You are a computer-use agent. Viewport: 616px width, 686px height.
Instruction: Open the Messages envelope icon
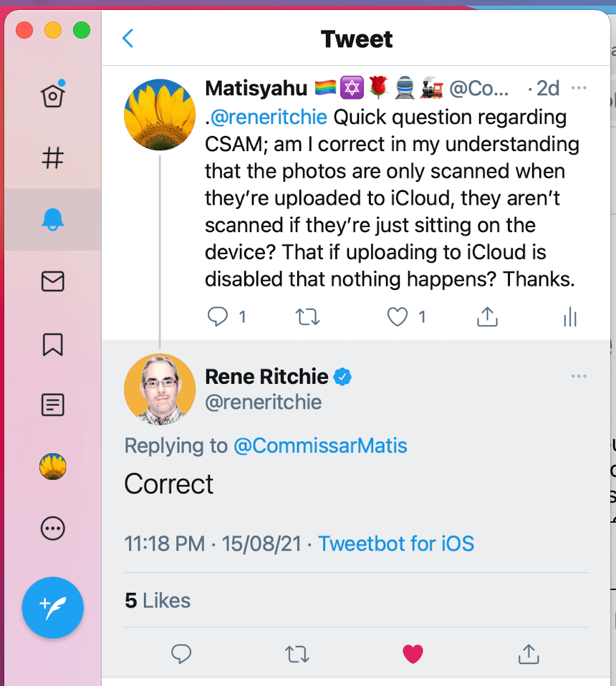53,282
